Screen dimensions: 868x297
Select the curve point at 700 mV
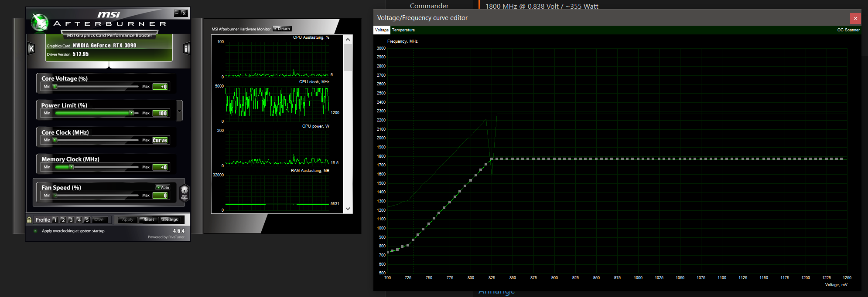pos(387,253)
